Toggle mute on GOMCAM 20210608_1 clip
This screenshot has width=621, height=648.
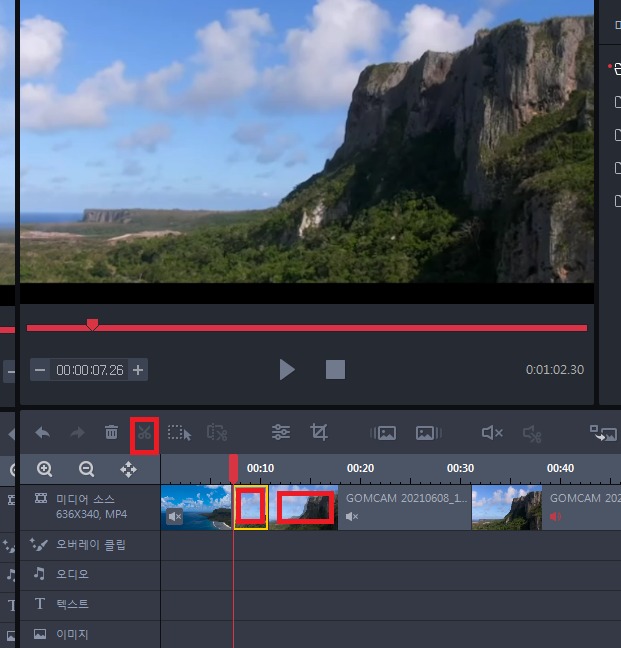(352, 517)
